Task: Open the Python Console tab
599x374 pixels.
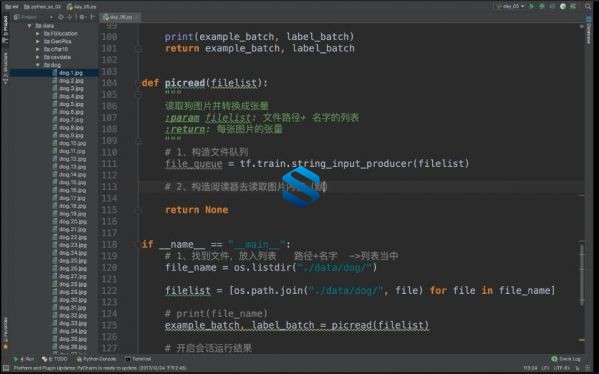Action: (x=97, y=359)
